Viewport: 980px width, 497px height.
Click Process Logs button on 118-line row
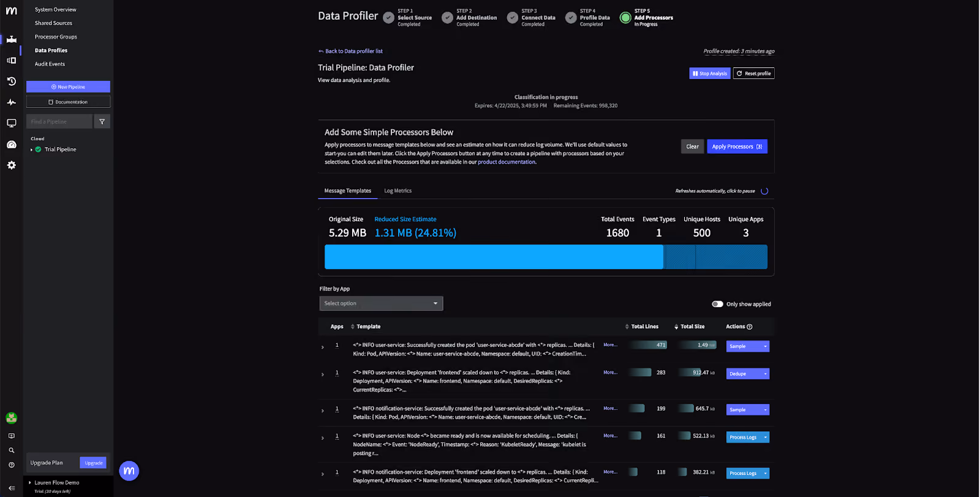coord(744,474)
